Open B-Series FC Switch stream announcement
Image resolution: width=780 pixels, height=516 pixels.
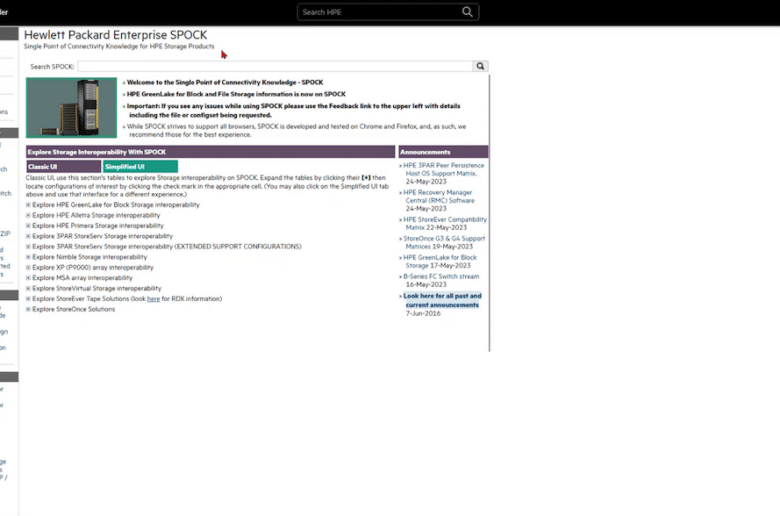[441, 276]
